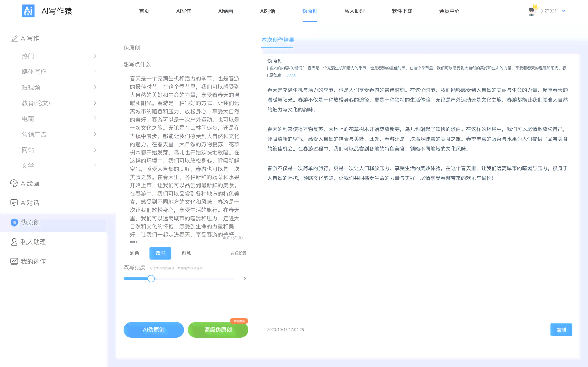The width and height of the screenshot is (588, 367).
Task: Click the AI绘画 sidebar icon
Action: tap(13, 183)
